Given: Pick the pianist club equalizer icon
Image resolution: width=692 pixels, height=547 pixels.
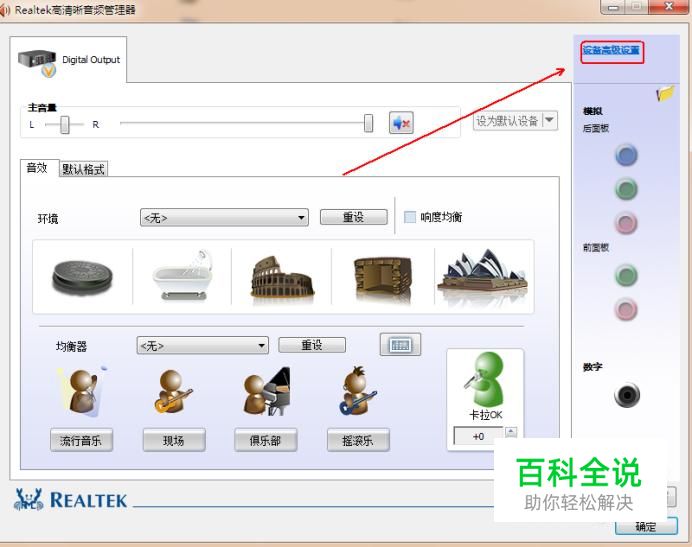Looking at the screenshot, I should coord(267,391).
